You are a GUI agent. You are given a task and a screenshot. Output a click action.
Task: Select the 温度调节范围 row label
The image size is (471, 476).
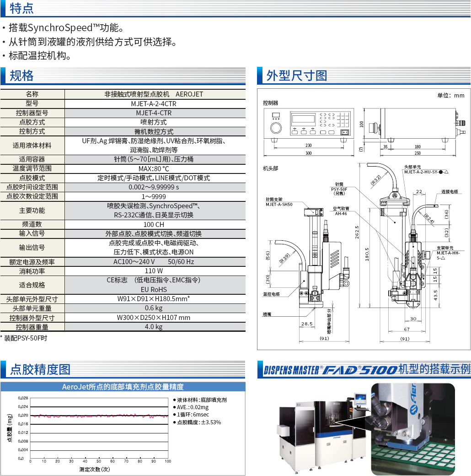[x=32, y=168]
